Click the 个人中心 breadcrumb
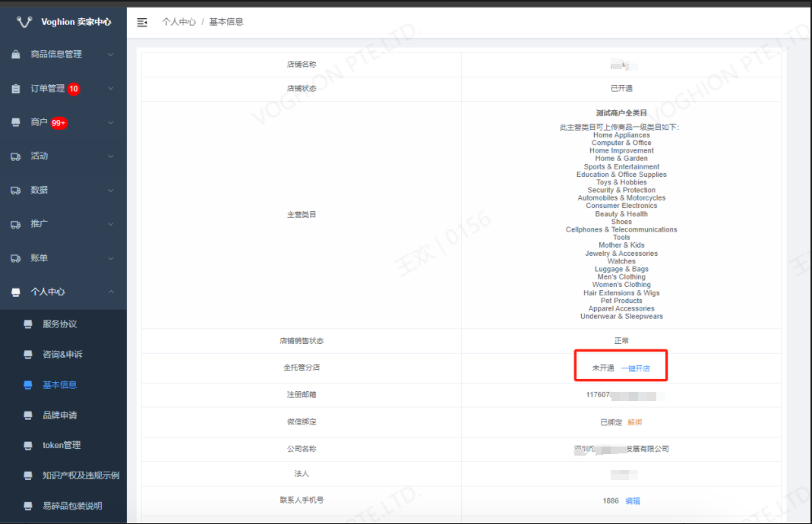This screenshot has height=524, width=812. point(179,22)
